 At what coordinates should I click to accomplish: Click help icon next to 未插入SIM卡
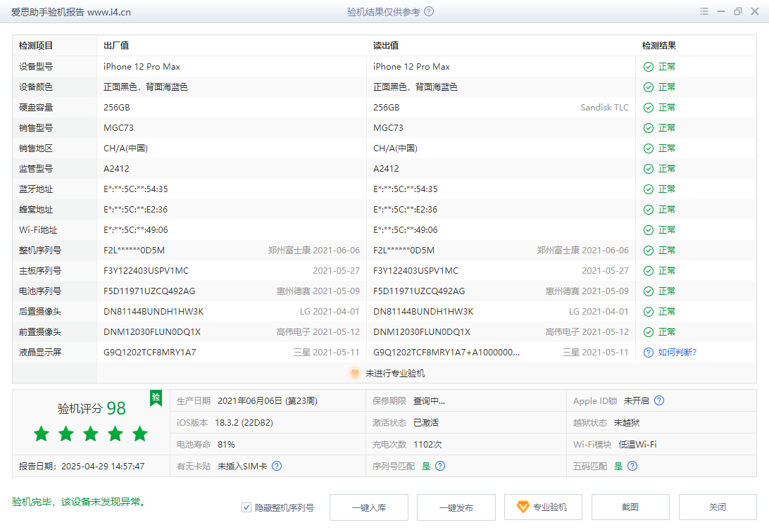coord(277,466)
